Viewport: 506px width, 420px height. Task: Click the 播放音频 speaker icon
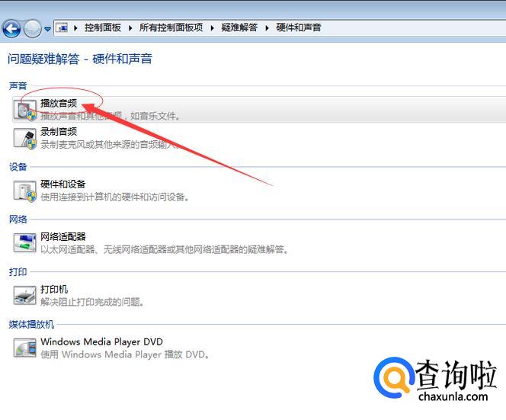(x=24, y=110)
